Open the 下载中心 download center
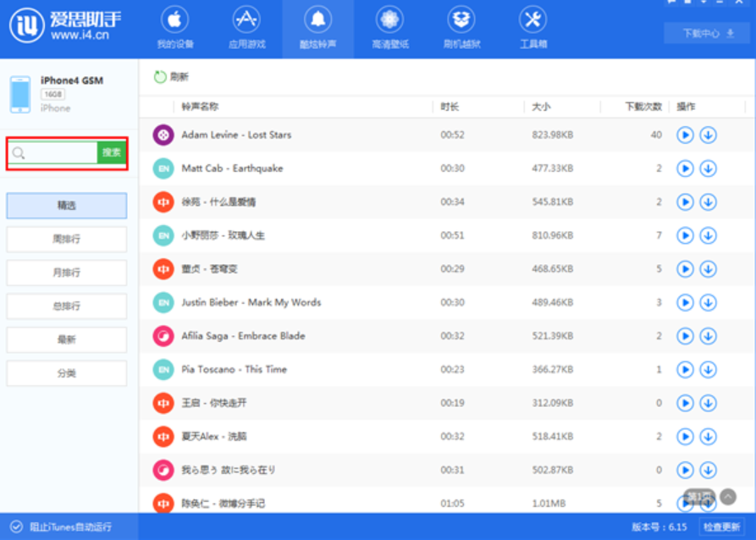This screenshot has height=540, width=756. click(708, 34)
